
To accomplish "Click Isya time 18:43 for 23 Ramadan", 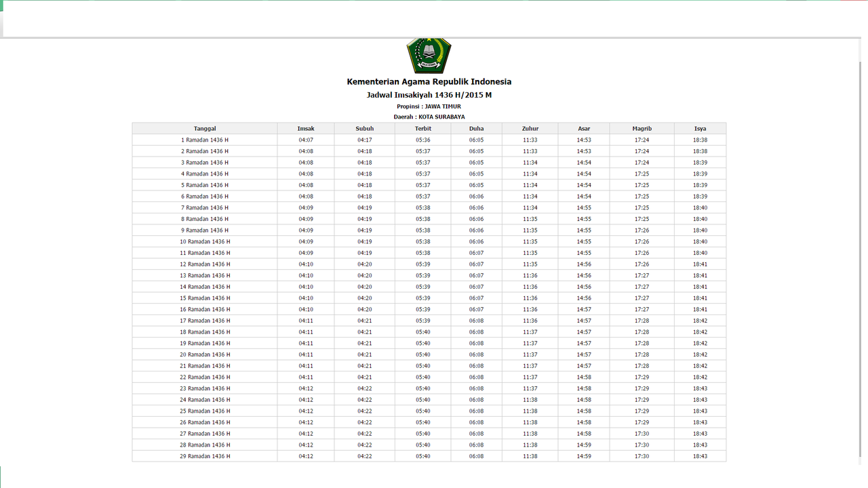I will click(x=701, y=388).
